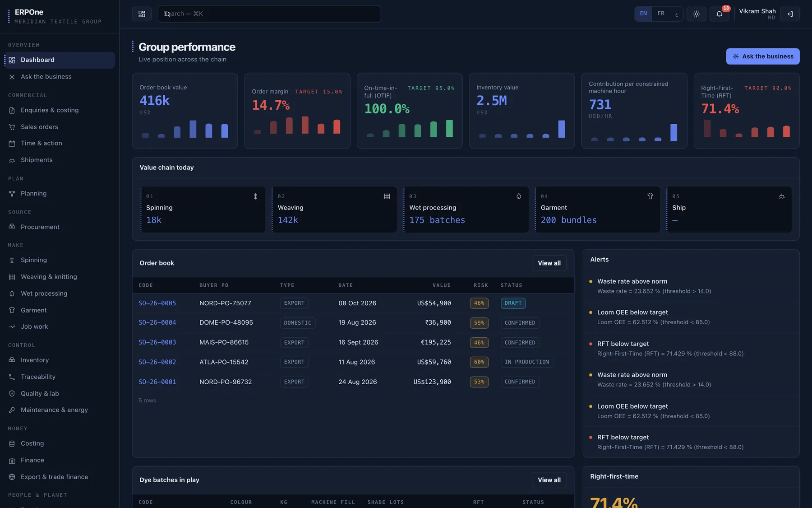The height and width of the screenshot is (508, 812).
Task: Click the 175 batches value
Action: click(437, 220)
